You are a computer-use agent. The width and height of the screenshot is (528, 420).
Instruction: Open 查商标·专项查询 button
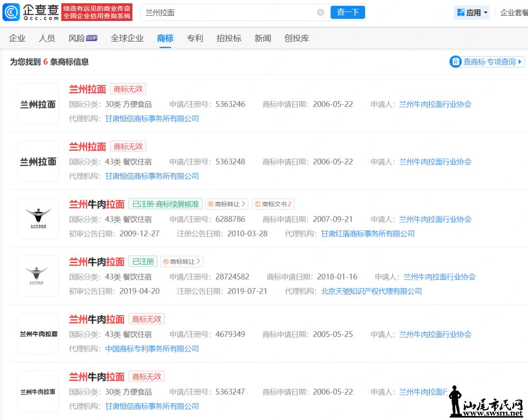tap(487, 62)
